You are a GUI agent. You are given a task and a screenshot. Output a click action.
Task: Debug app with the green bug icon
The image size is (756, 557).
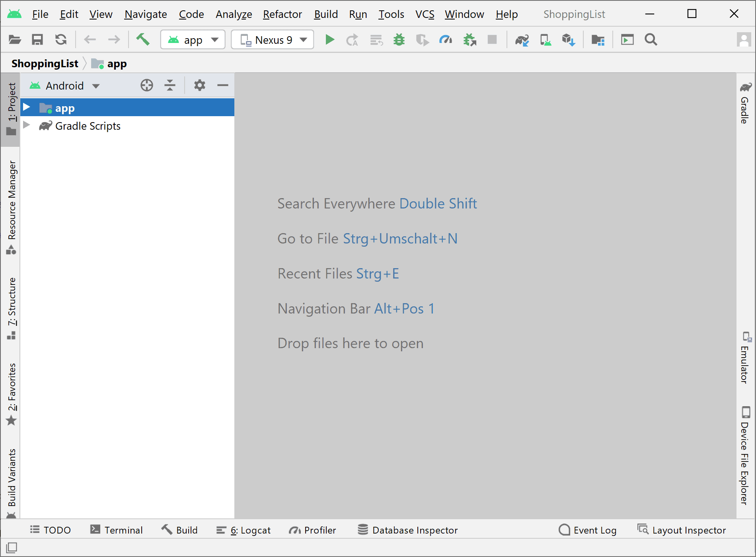[399, 40]
